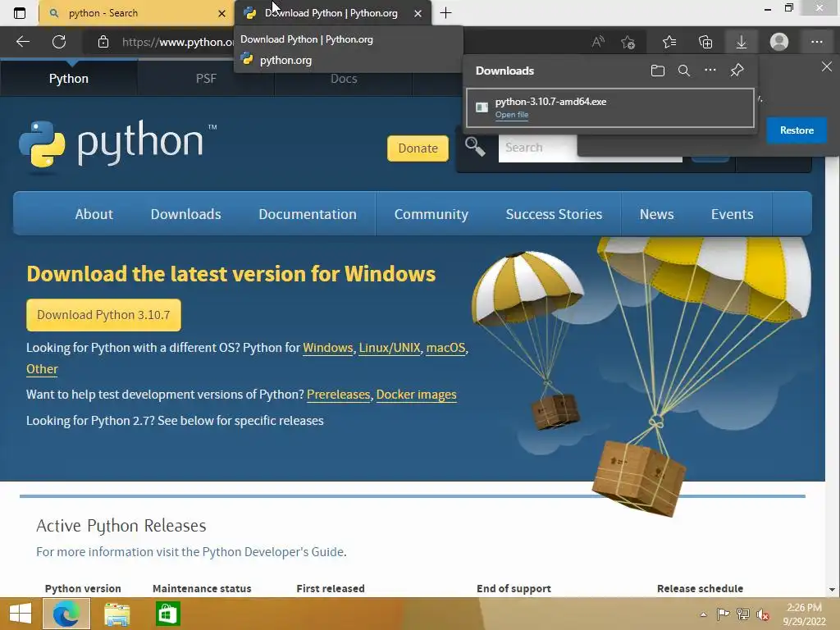Close the python - Search tab
The width and height of the screenshot is (840, 630).
(x=221, y=13)
